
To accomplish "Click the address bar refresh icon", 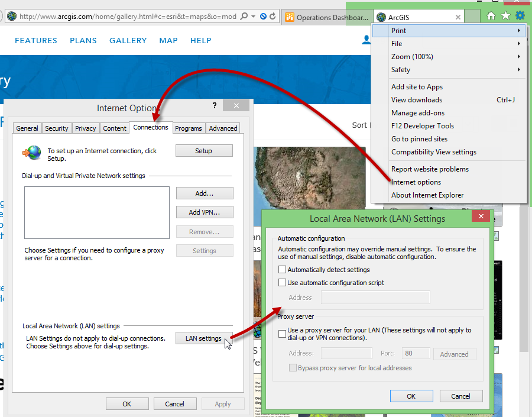I will point(273,17).
